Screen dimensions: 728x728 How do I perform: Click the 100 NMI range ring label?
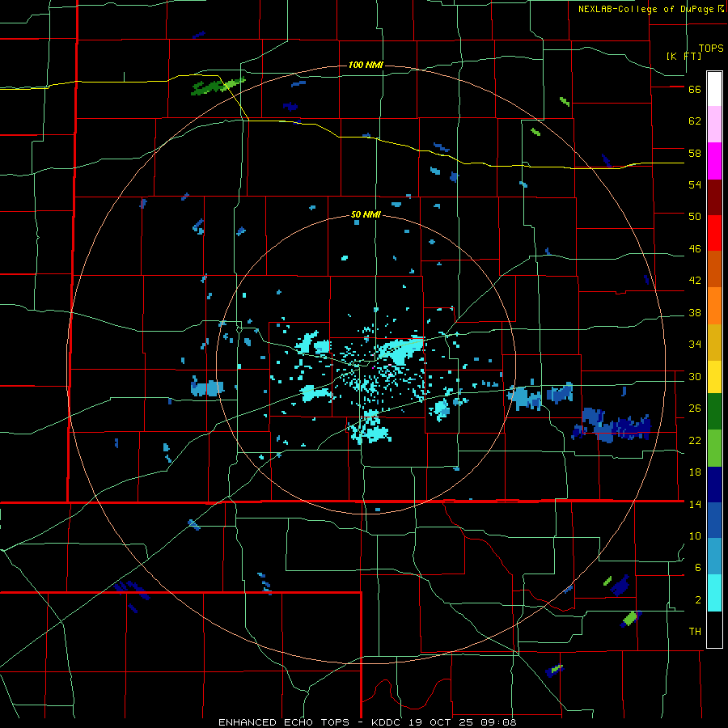tap(366, 65)
